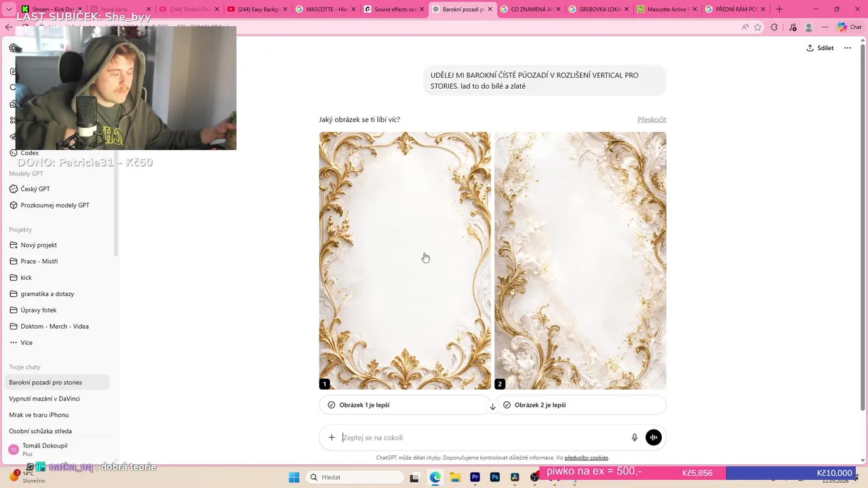
Task: Switch to the CO ZNAMENÁ browser tab
Action: 530,9
